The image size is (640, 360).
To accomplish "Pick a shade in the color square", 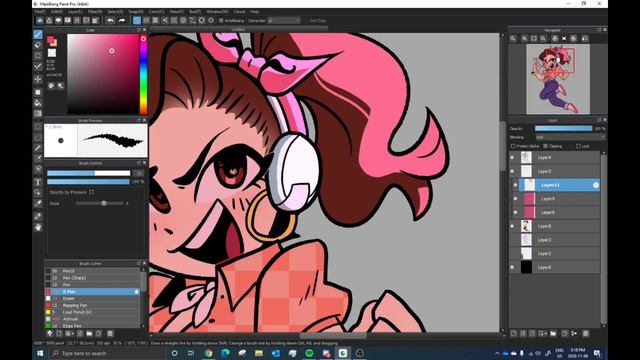I will tap(103, 74).
